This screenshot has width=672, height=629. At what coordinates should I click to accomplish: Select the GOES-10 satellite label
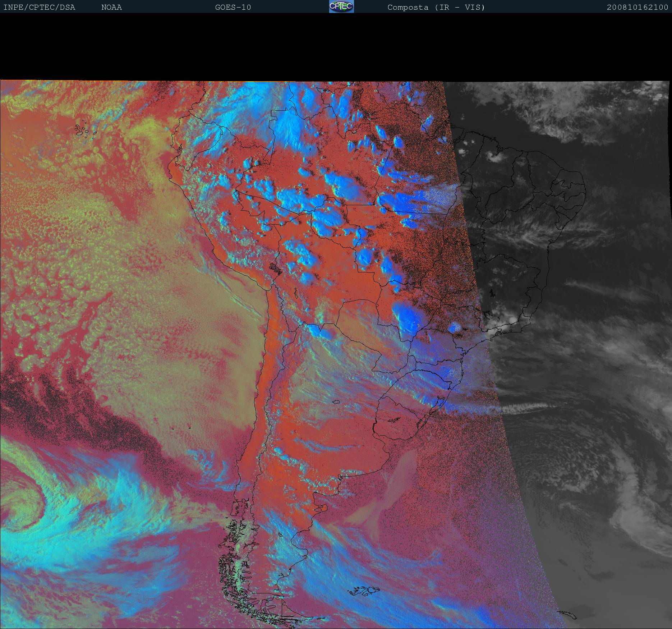pyautogui.click(x=233, y=7)
